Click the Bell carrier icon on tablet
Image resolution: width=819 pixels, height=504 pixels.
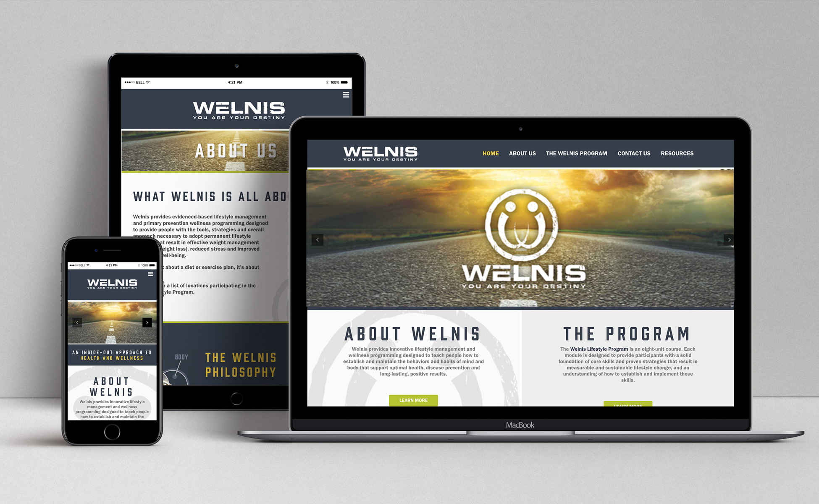tap(131, 86)
